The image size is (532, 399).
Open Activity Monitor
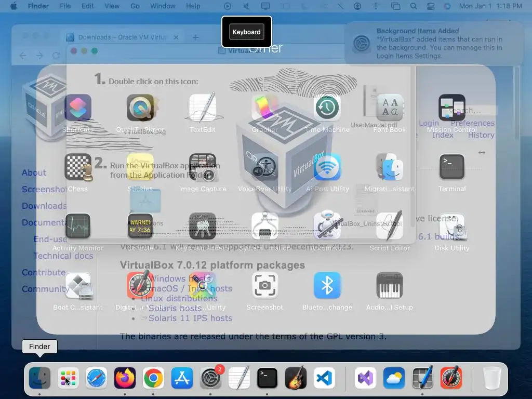[78, 226]
